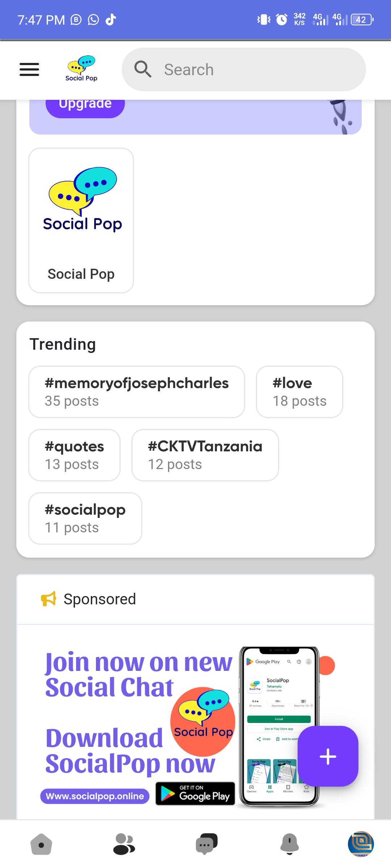Tap the search magnifier icon

pos(143,69)
